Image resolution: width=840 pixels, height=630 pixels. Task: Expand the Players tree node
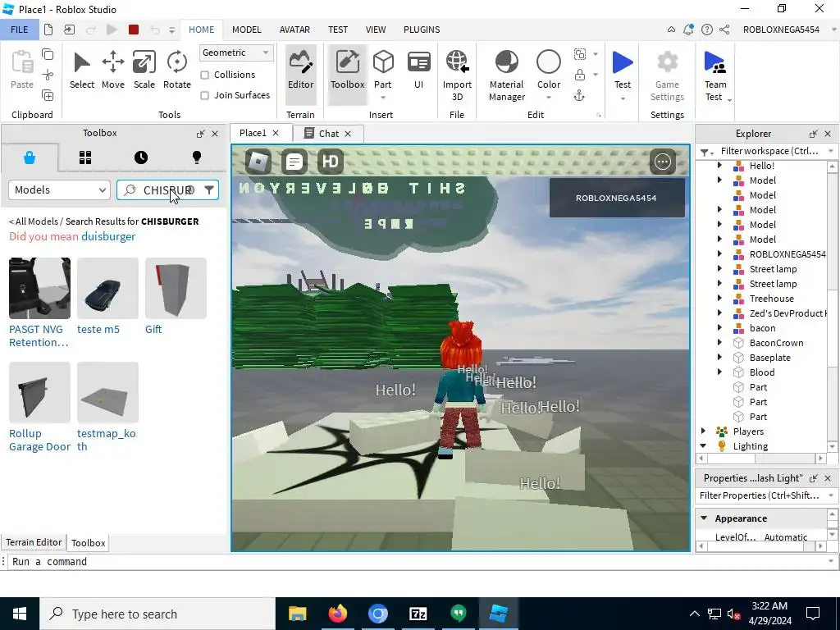coord(703,431)
